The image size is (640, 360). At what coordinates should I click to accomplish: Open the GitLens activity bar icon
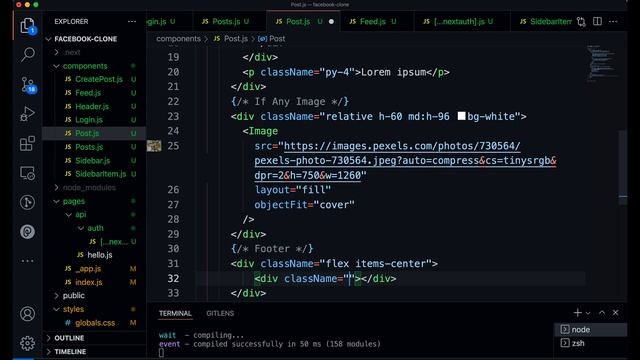(27, 231)
